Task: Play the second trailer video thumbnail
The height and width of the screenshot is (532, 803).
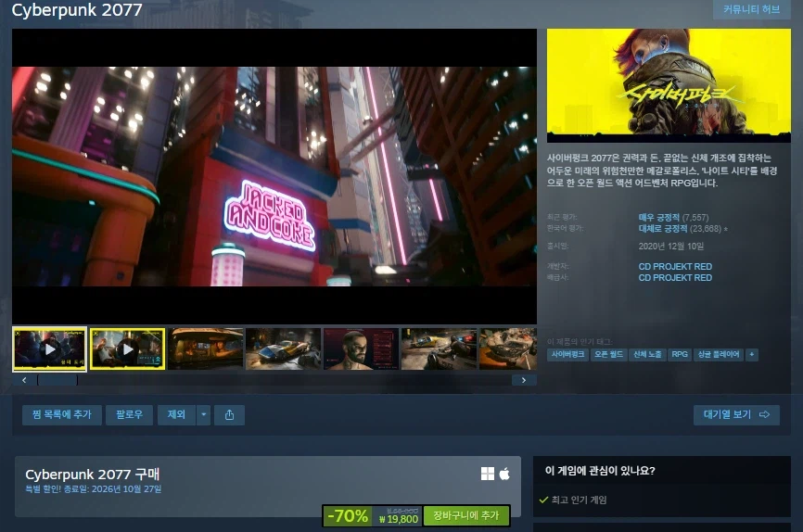Action: (x=128, y=349)
